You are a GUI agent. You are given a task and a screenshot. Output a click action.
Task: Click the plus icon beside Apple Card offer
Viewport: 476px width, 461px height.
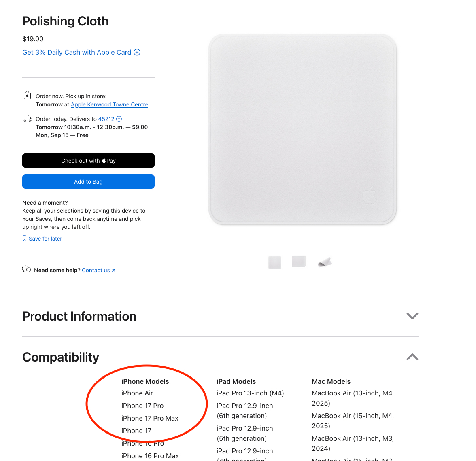tap(137, 52)
